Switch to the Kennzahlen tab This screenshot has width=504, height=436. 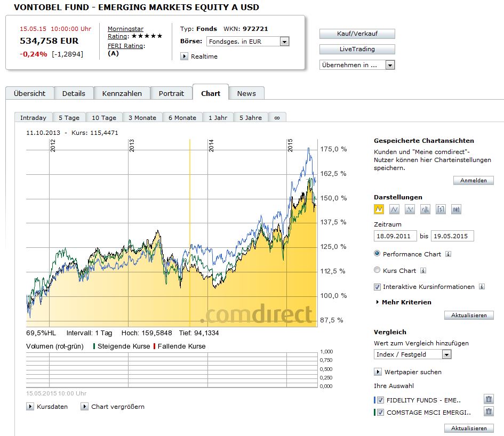pos(122,93)
